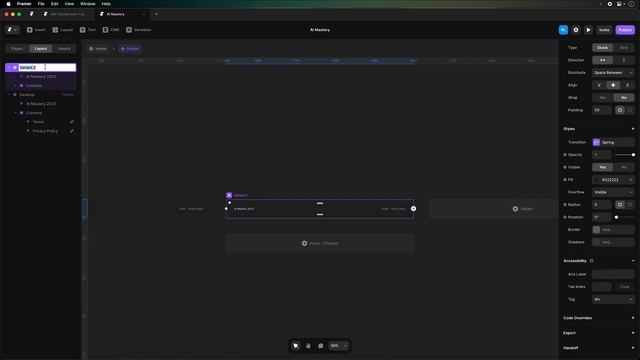
Task: Add a style via Styles plus
Action: click(633, 129)
